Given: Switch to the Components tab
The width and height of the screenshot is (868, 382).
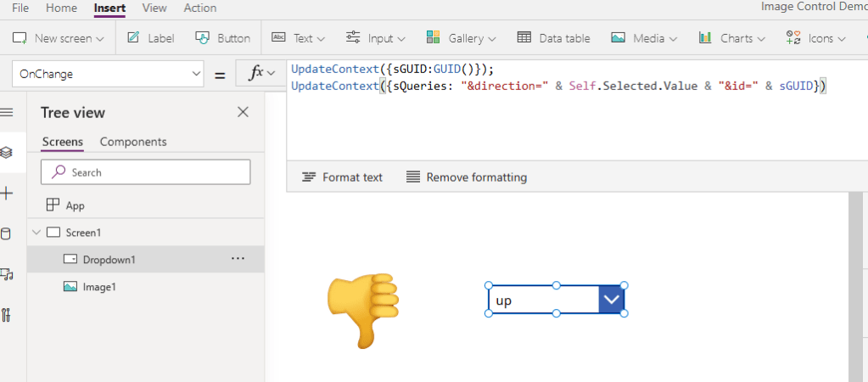Looking at the screenshot, I should coord(133,142).
